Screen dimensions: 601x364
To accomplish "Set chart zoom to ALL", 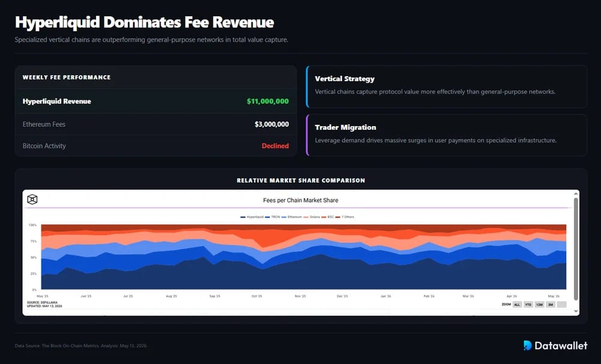I will [517, 305].
